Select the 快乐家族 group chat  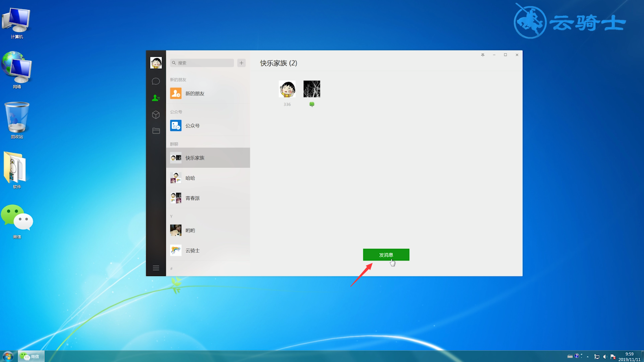208,158
